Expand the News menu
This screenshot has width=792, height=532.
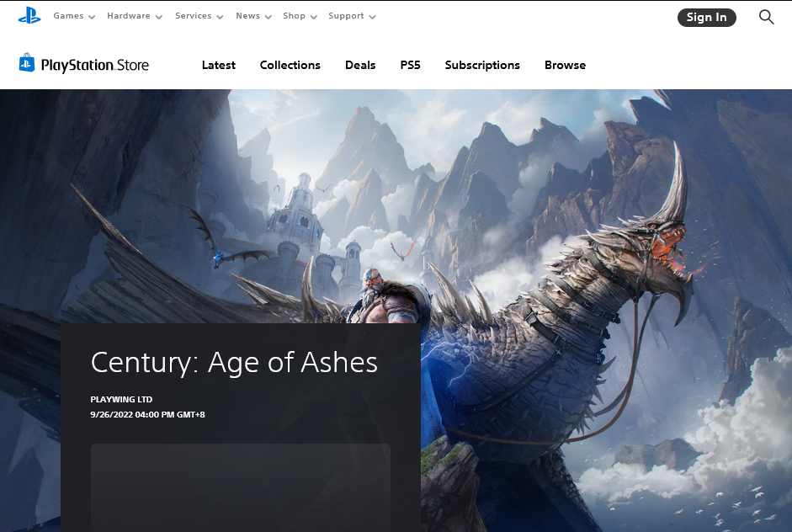click(253, 16)
